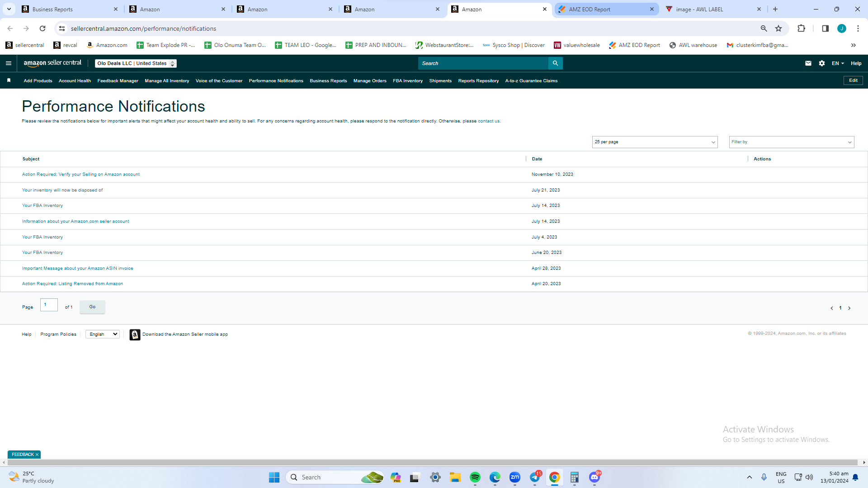868x488 pixels.
Task: Open the Seller Central hamburger menu
Action: coord(8,63)
